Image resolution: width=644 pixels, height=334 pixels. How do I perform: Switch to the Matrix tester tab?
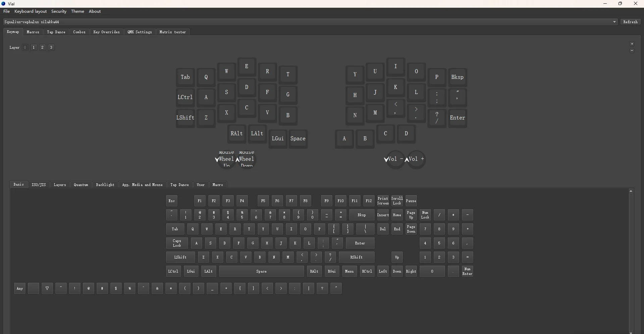[173, 32]
